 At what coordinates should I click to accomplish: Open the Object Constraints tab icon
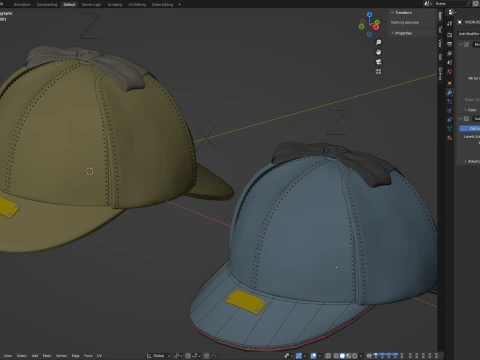pyautogui.click(x=450, y=119)
